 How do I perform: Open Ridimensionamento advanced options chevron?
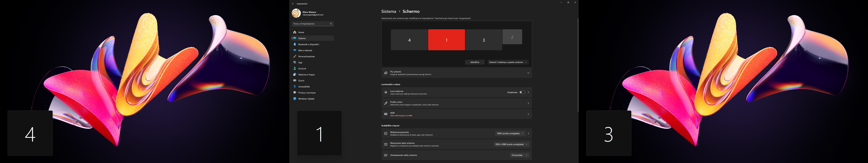tap(528, 134)
